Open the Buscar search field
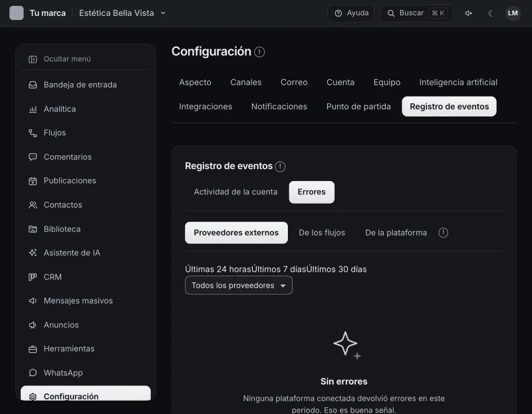The width and height of the screenshot is (532, 414). point(417,13)
